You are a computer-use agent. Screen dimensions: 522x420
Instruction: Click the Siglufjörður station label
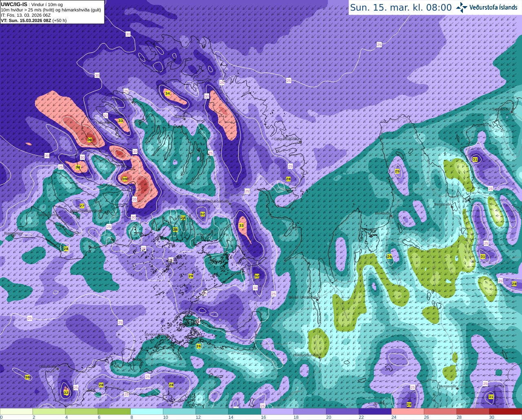502,109
